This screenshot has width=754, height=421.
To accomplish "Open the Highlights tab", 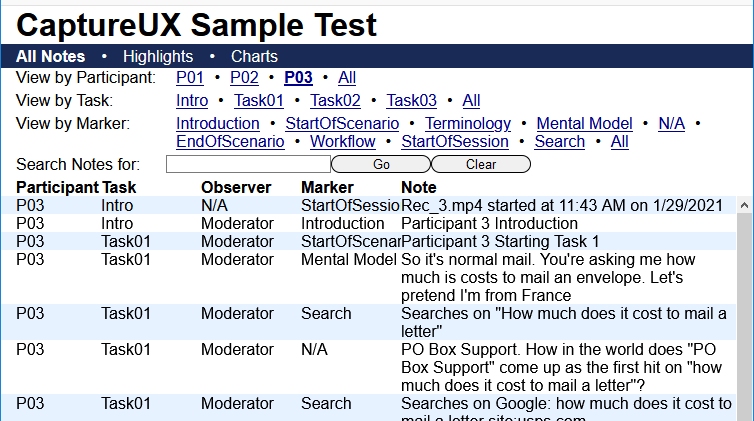I will pyautogui.click(x=158, y=56).
